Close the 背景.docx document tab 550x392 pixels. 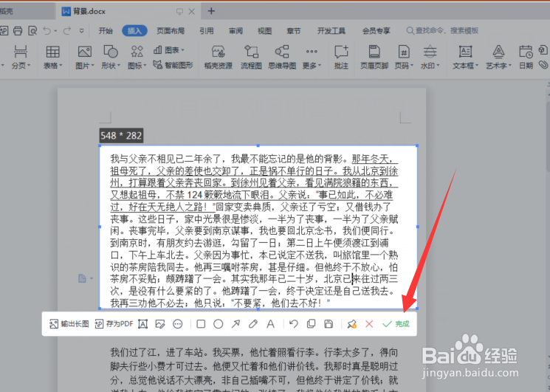[191, 12]
